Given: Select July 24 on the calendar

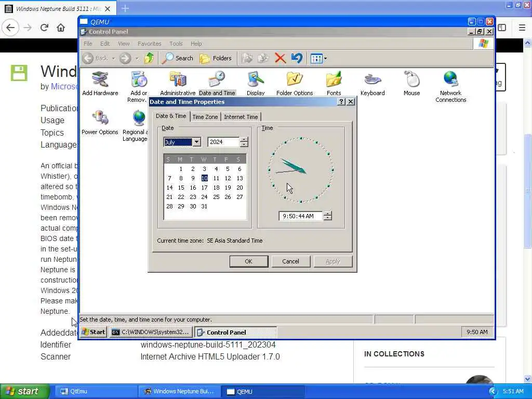Looking at the screenshot, I should (204, 197).
